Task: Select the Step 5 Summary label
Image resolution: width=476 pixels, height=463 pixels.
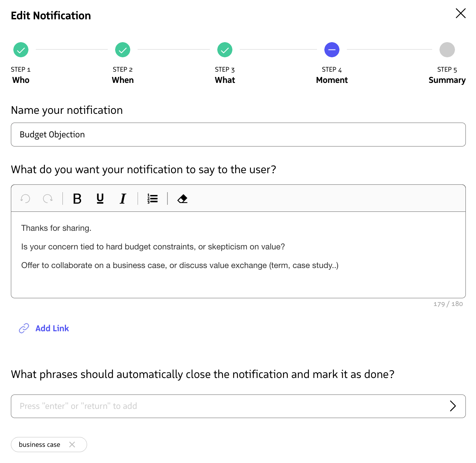Action: point(447,80)
